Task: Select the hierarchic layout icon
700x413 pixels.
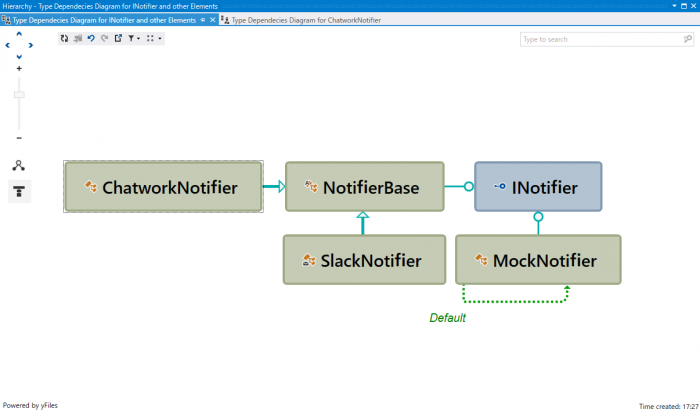Action: (19, 192)
